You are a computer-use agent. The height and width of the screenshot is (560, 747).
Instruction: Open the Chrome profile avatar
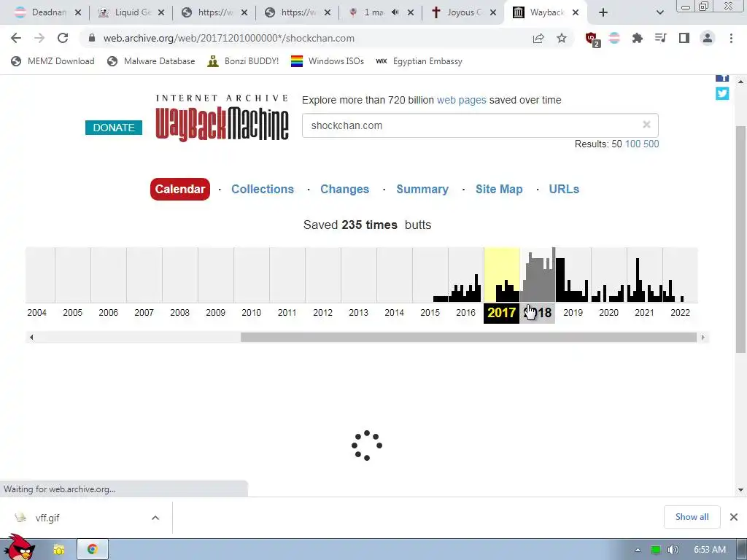pyautogui.click(x=708, y=38)
